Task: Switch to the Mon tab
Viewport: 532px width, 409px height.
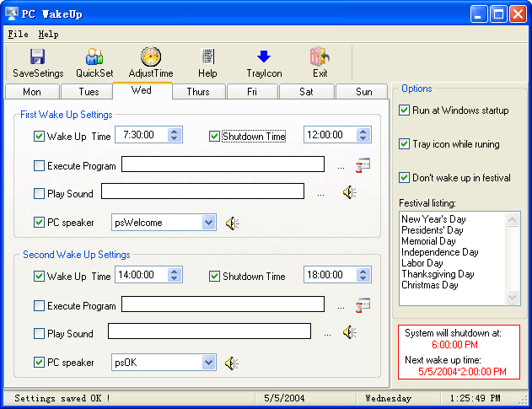Action: pyautogui.click(x=32, y=92)
